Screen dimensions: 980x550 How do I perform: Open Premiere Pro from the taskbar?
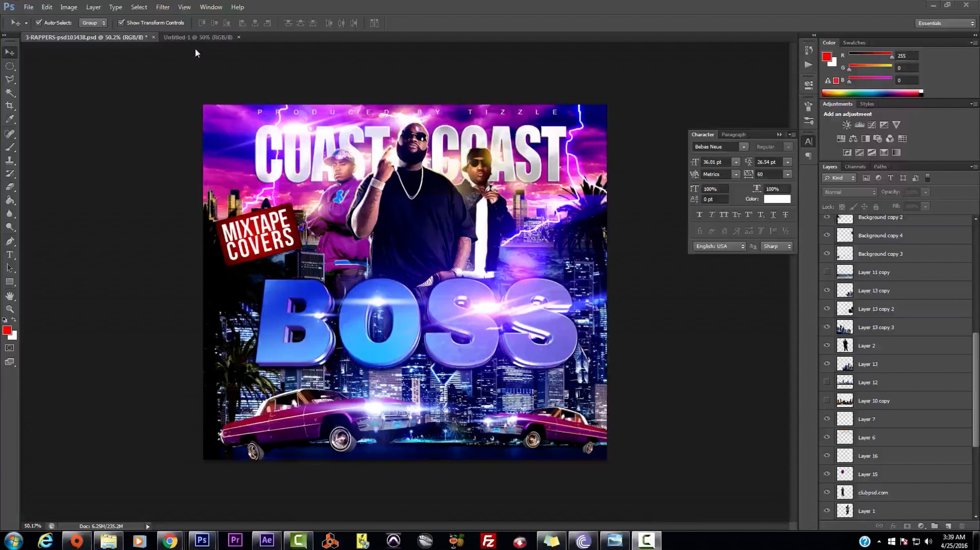pyautogui.click(x=235, y=541)
